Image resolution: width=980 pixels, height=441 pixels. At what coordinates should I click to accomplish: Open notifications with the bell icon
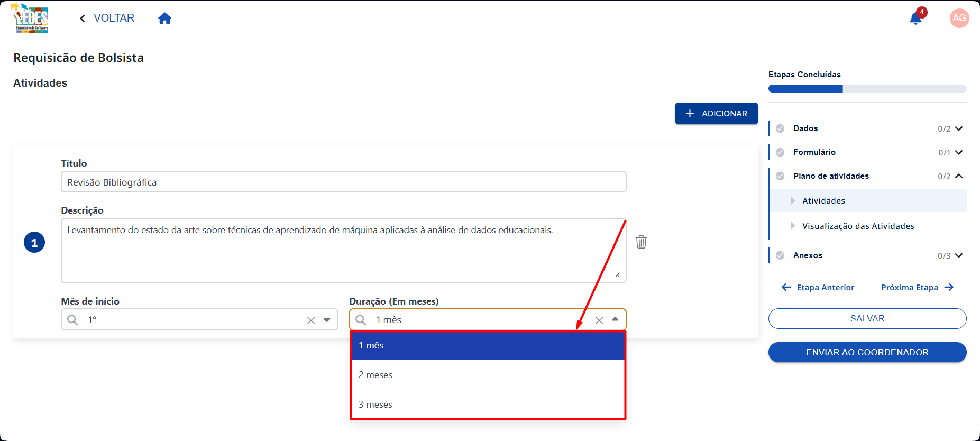(915, 19)
